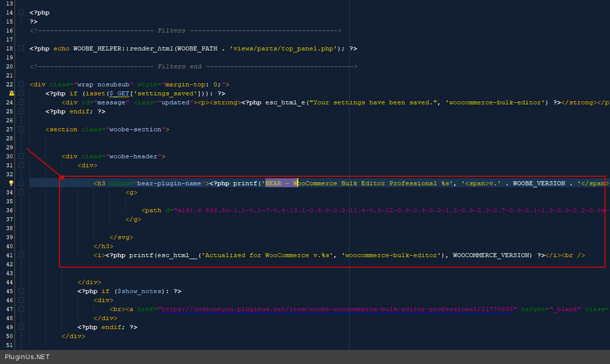Collapse the div id="message" fold marker
This screenshot has width=610, height=364.
[21, 102]
